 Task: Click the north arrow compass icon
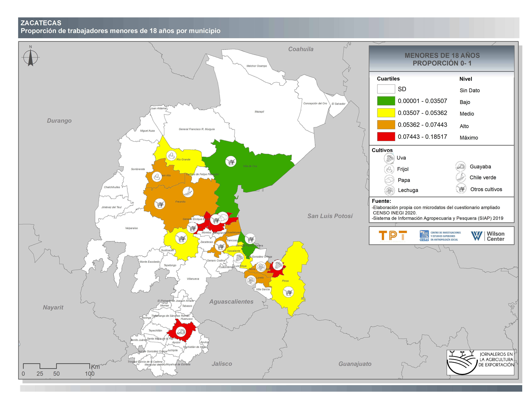30,58
